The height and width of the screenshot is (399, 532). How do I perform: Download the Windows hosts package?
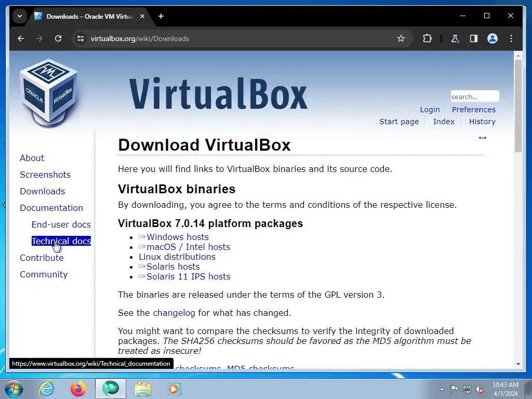tap(178, 237)
